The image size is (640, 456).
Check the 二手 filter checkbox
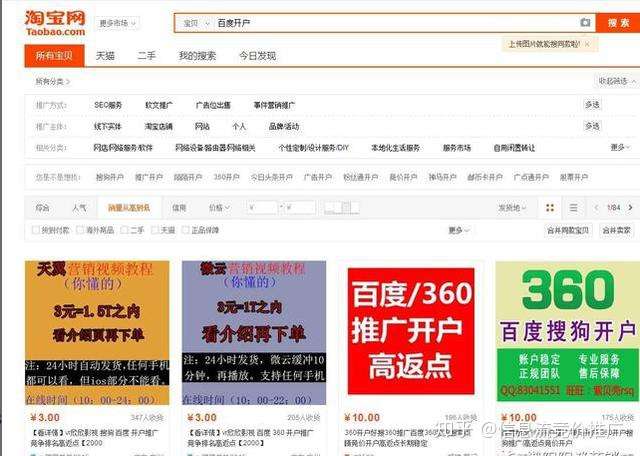coord(124,230)
